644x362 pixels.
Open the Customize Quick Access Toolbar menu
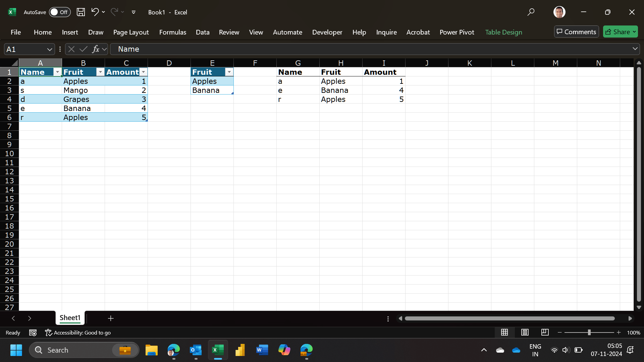pos(133,12)
